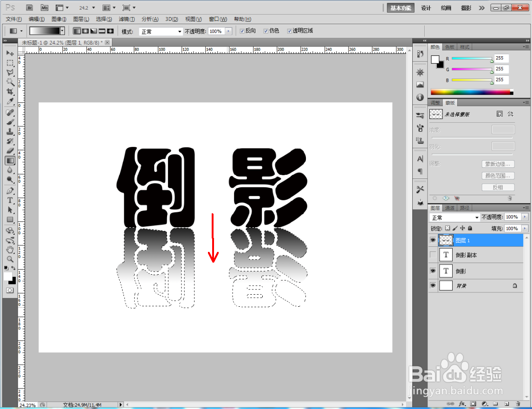532x409 pixels.
Task: Switch to the 通道 tab
Action: coord(449,208)
